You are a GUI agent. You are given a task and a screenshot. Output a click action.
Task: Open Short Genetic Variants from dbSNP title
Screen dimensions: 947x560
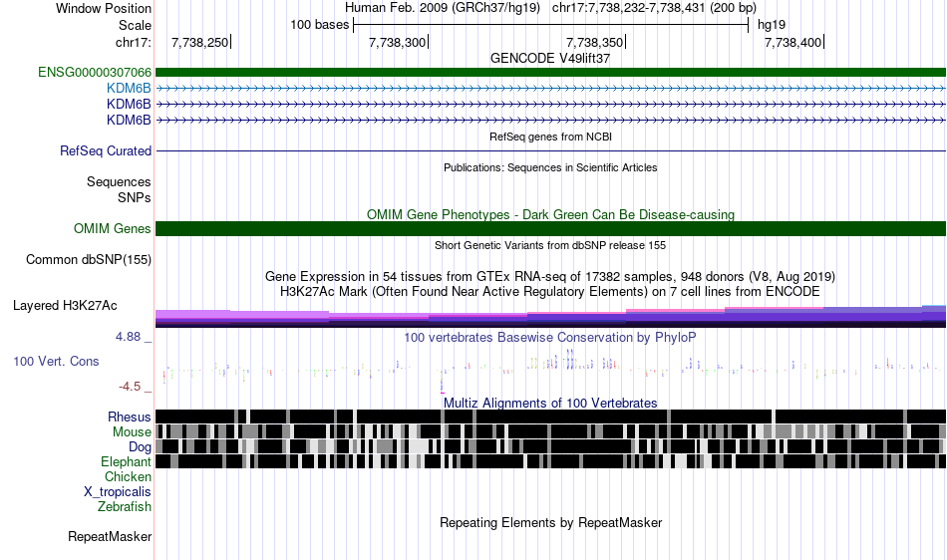click(550, 245)
